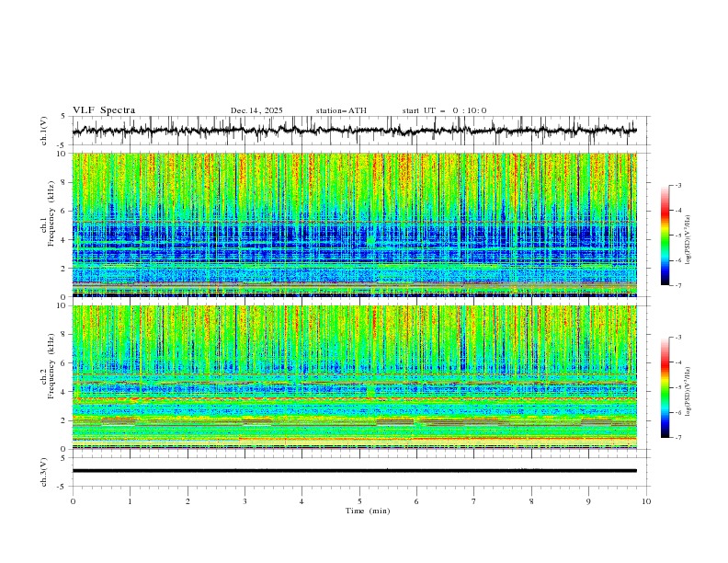Click the '-3' label on ch.1 colorbar
The image size is (728, 563).
click(x=677, y=185)
